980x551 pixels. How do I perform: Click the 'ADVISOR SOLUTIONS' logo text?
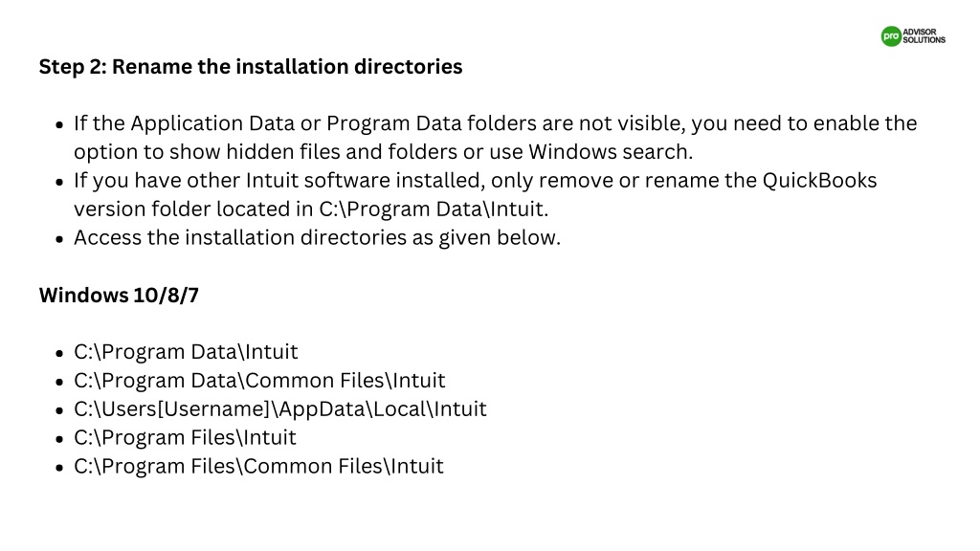click(924, 36)
